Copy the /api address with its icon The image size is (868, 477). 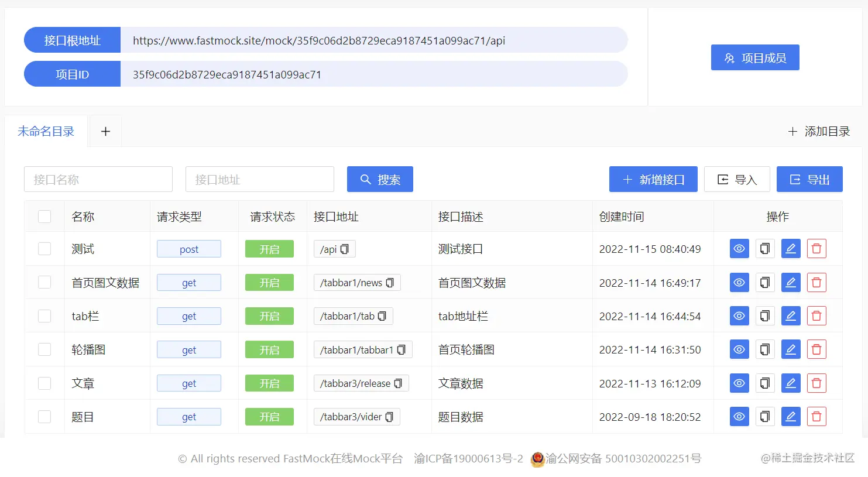[345, 249]
